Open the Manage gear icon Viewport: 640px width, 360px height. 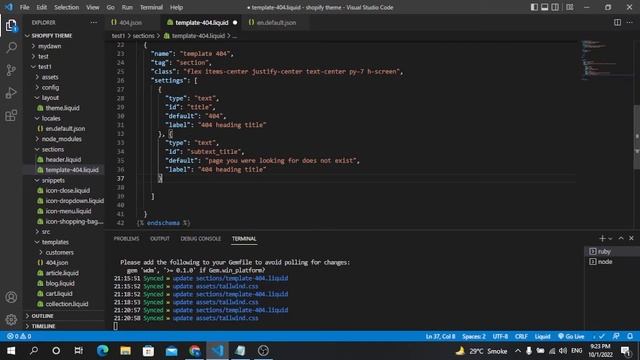[11, 319]
